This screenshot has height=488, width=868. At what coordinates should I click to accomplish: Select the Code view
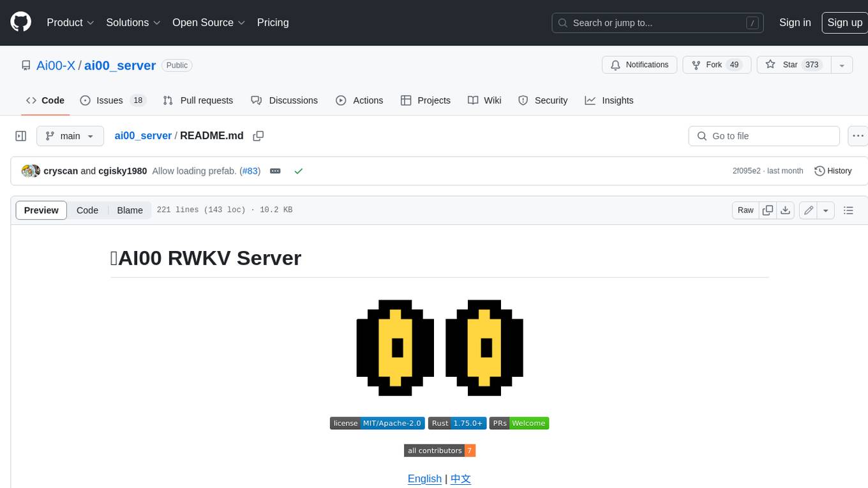pyautogui.click(x=87, y=210)
